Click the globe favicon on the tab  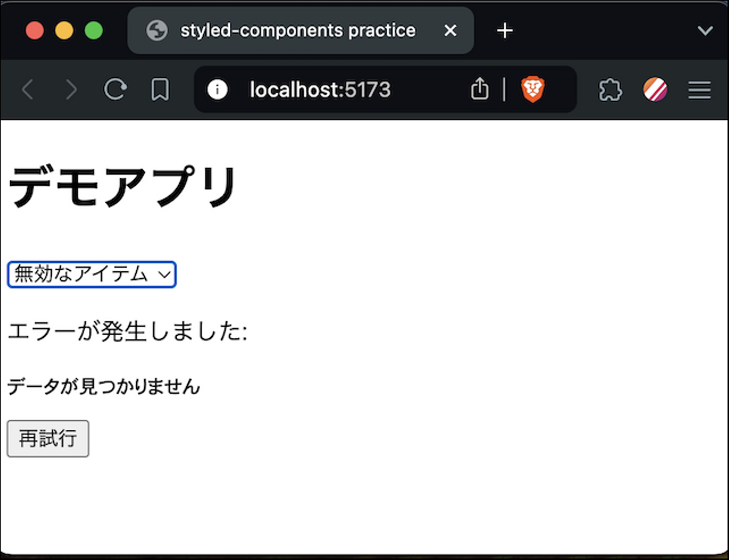coord(157,31)
